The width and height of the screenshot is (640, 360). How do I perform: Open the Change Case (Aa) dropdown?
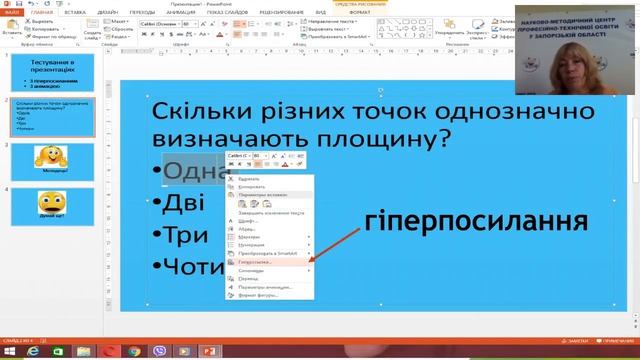[x=203, y=35]
